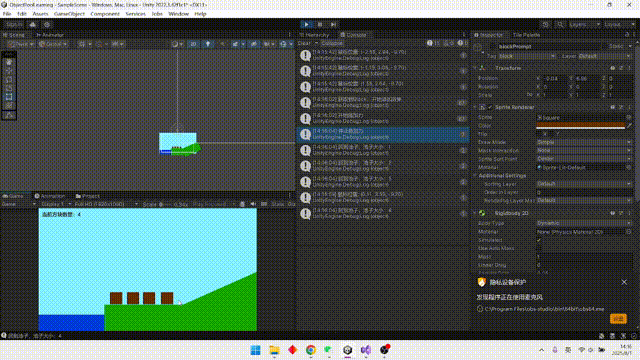Click the Play button in the toolbar
Screen dimensions: 640x360
[307, 24]
